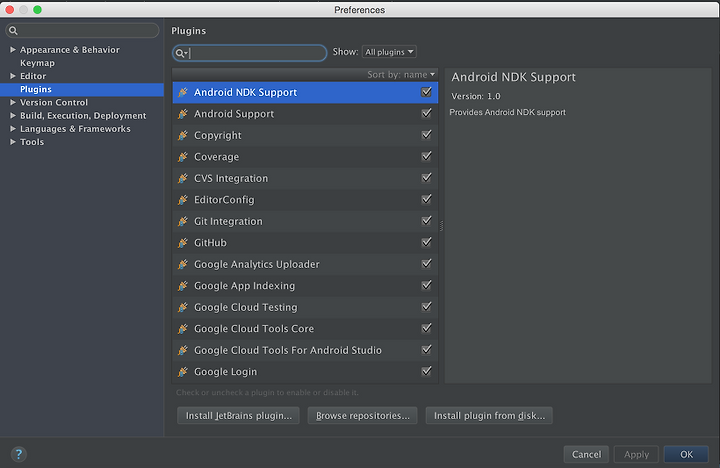This screenshot has width=720, height=468.
Task: Click Browse repositories button
Action: (362, 416)
